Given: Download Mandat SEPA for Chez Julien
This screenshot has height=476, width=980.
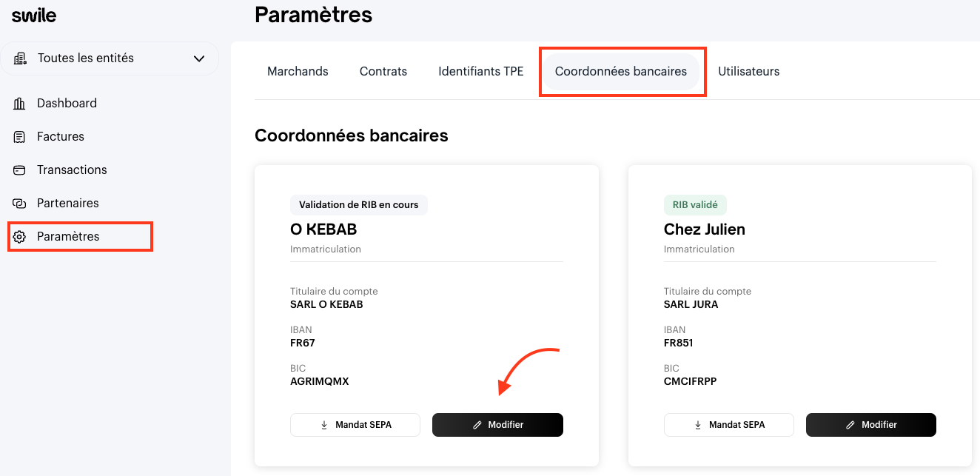Looking at the screenshot, I should pos(729,425).
